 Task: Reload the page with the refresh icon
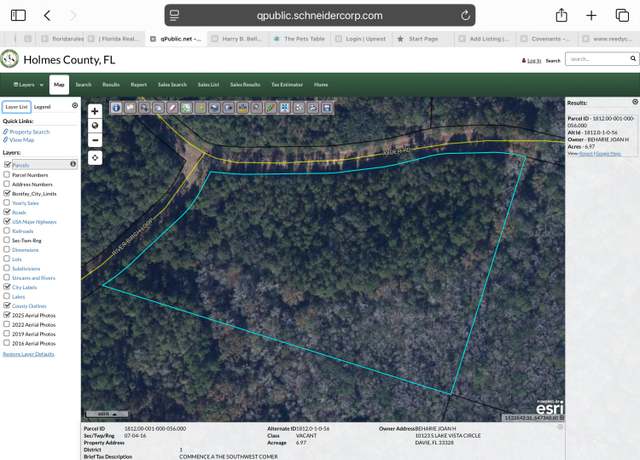coord(465,16)
